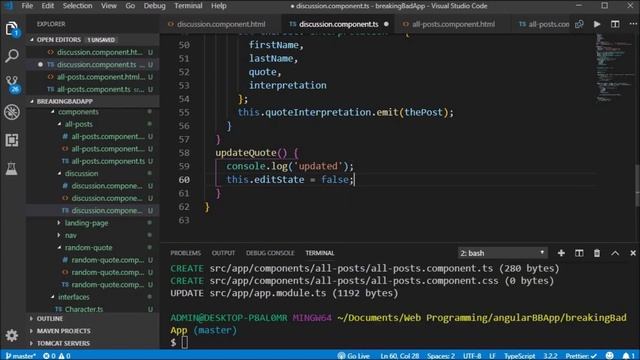Maximize the panel with the up chevron
The image size is (640, 360).
point(615,253)
